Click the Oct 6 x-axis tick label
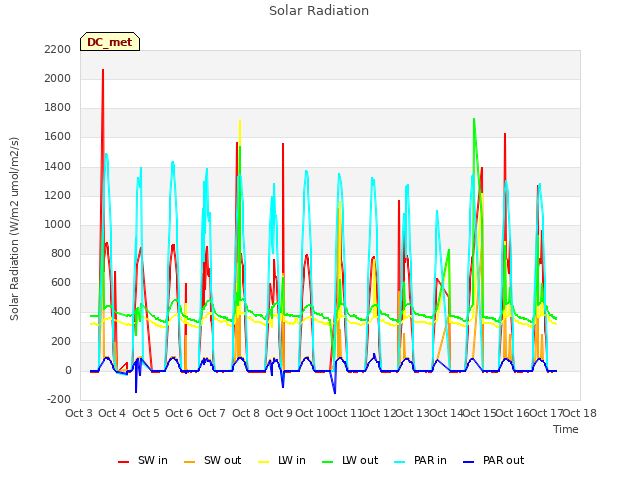640x480 pixels. pos(179,413)
